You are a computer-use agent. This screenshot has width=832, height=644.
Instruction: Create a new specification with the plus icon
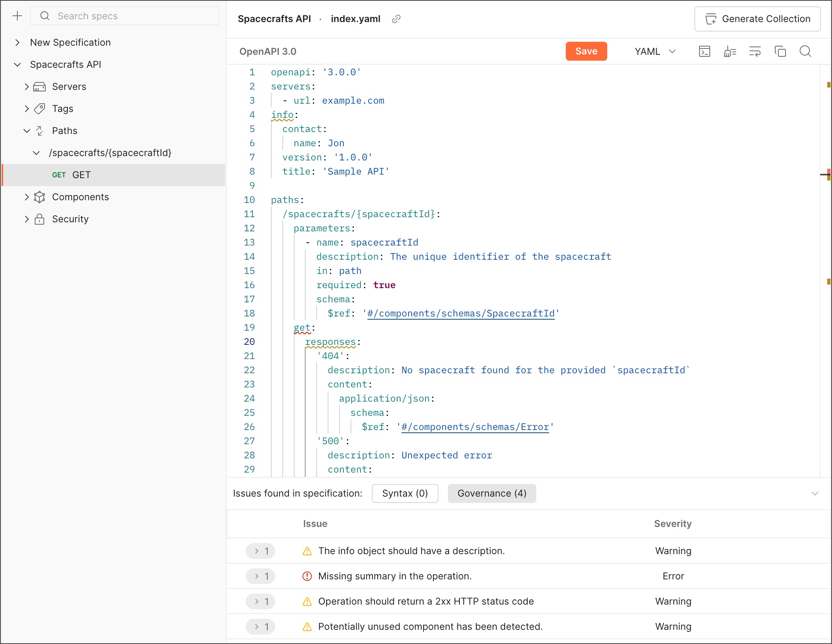pyautogui.click(x=17, y=16)
